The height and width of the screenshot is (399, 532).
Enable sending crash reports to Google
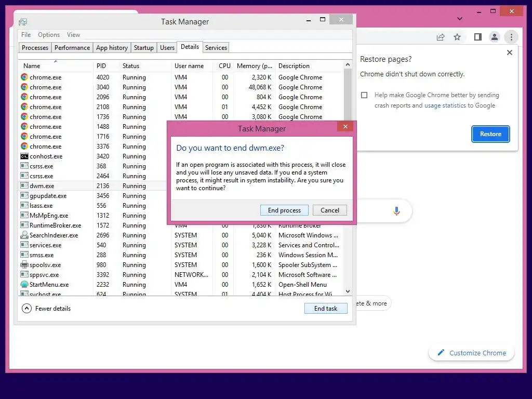point(364,95)
